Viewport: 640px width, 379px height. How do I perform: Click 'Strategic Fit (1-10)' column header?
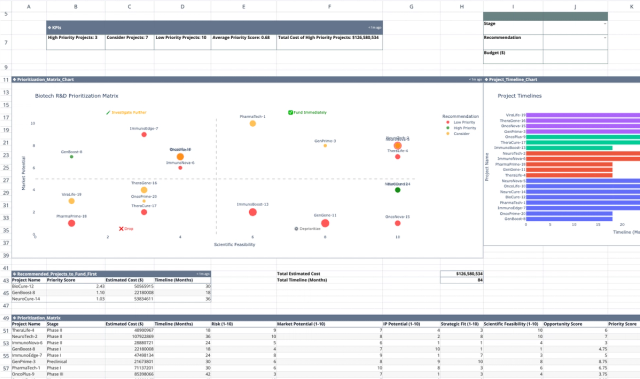click(x=462, y=324)
